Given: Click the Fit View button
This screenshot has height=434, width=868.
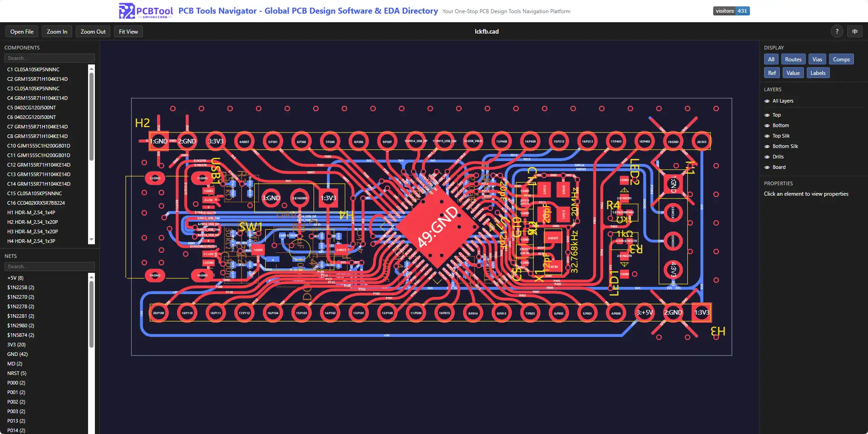Looking at the screenshot, I should [x=128, y=32].
